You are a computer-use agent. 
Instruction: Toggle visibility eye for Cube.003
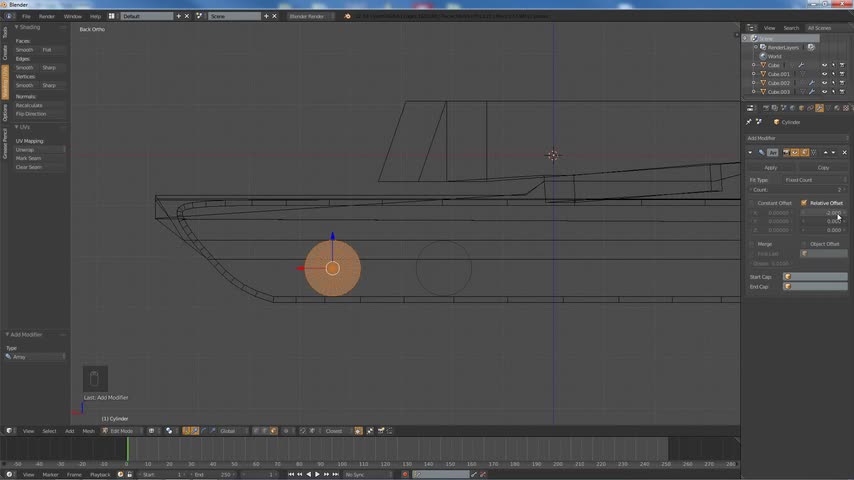tap(824, 92)
